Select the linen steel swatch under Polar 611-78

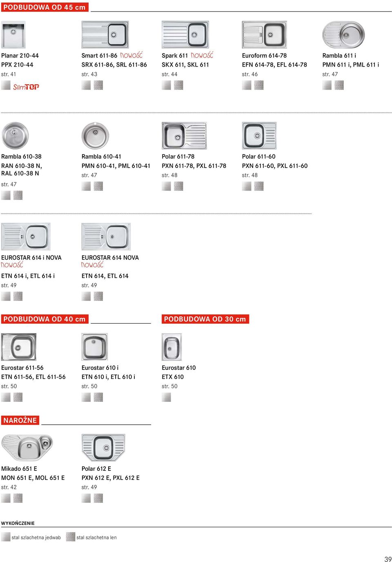[x=178, y=186]
